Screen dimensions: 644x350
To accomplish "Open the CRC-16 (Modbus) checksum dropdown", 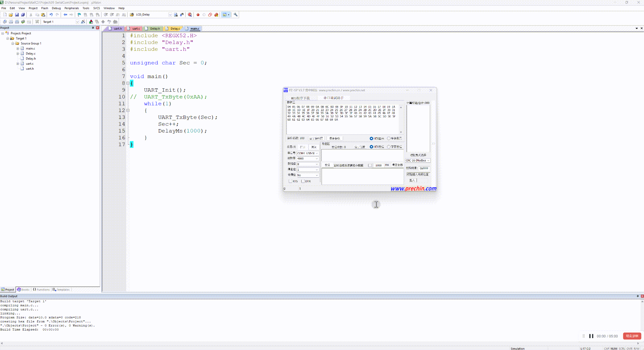I will coord(418,160).
